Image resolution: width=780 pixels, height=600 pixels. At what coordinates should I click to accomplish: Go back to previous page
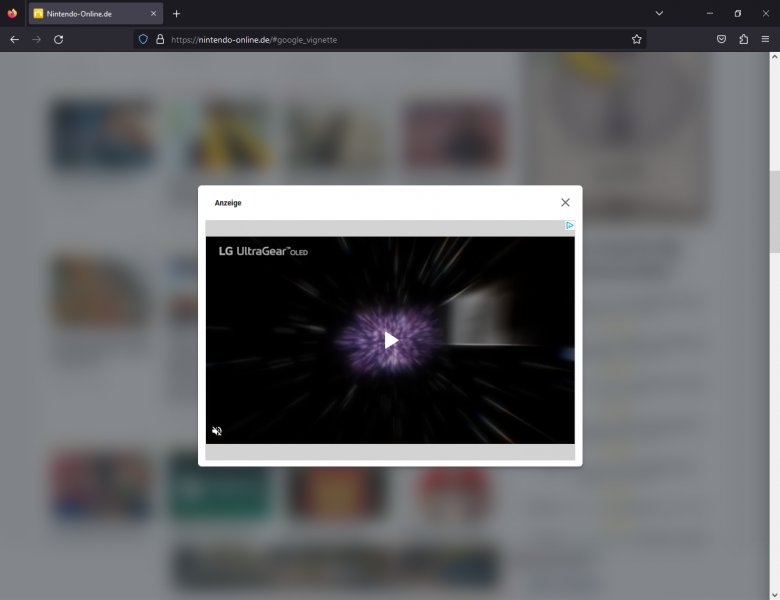pos(14,39)
